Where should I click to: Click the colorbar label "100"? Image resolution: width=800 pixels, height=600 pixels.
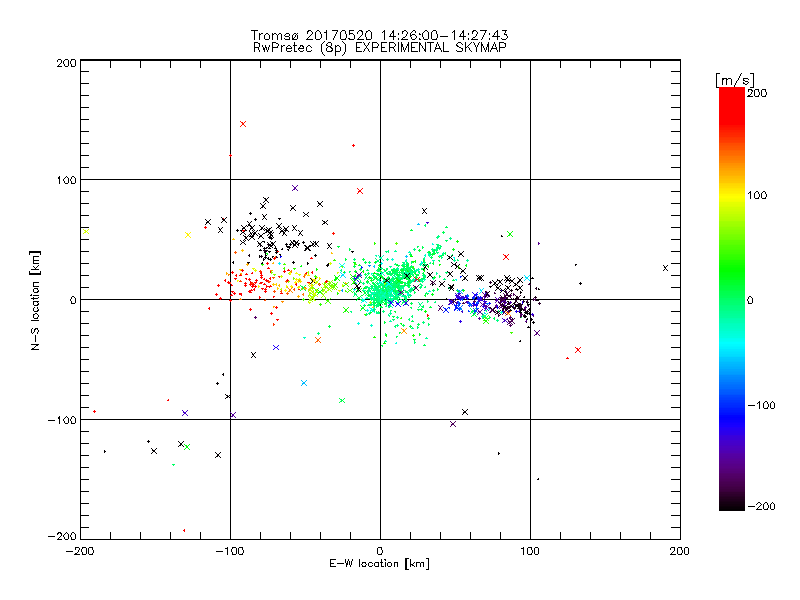pyautogui.click(x=757, y=195)
